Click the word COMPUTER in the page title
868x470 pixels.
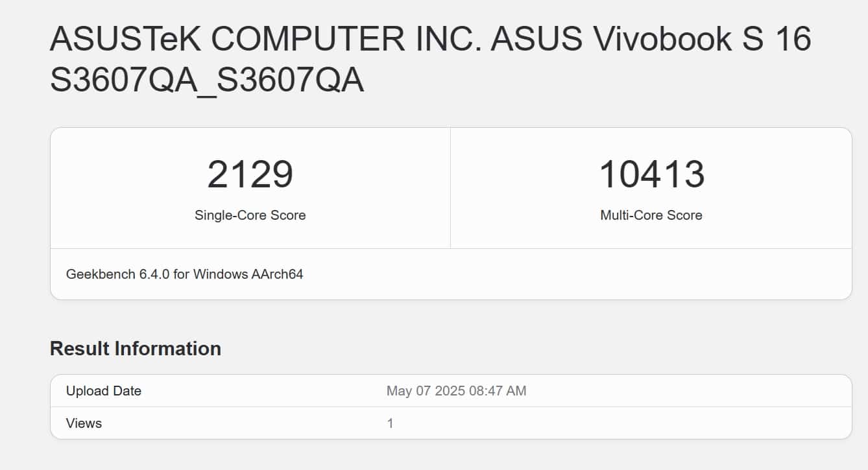(x=307, y=40)
